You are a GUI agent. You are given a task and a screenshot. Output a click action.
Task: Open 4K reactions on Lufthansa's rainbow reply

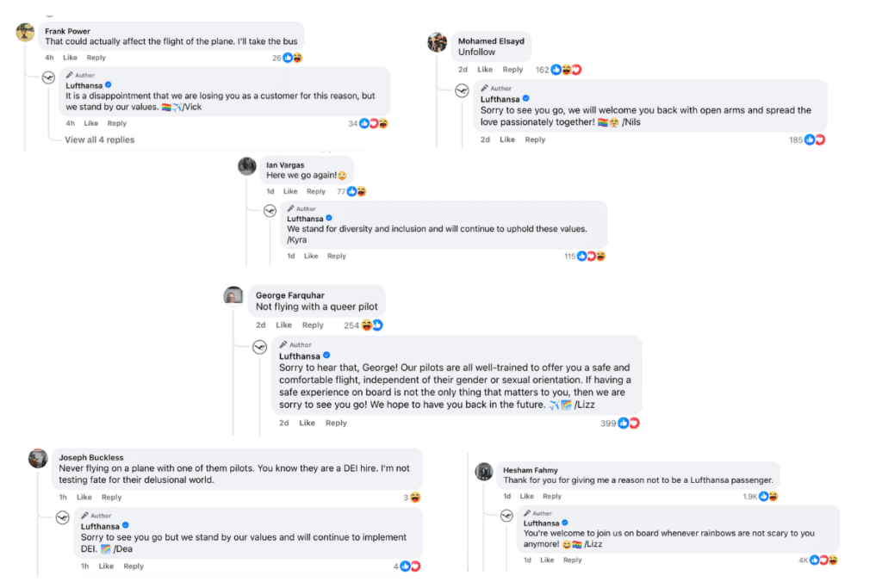pos(812,560)
